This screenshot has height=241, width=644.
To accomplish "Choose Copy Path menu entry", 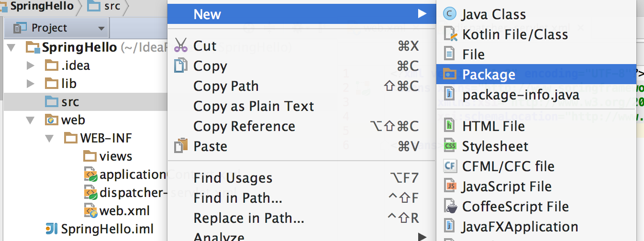I will click(x=226, y=86).
